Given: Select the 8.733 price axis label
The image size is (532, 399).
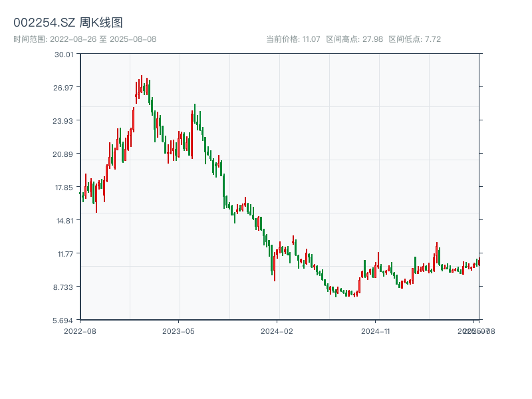Looking at the screenshot, I should click(64, 287).
